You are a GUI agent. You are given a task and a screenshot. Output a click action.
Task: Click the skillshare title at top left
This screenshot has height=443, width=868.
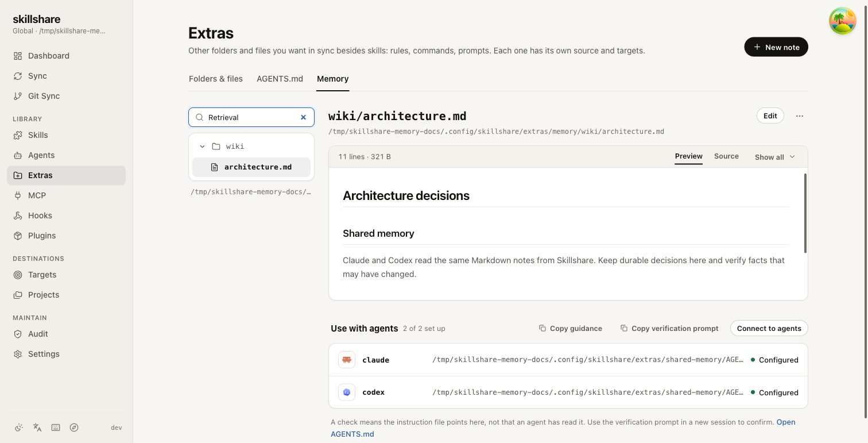pos(36,19)
